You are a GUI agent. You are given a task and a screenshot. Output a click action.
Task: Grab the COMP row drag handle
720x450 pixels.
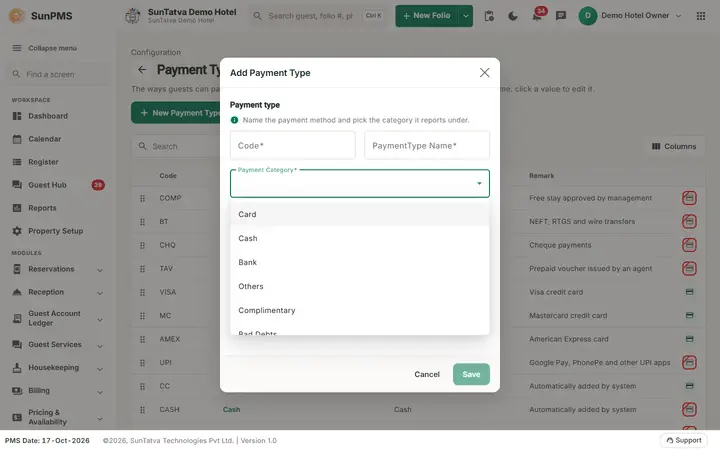tap(142, 198)
